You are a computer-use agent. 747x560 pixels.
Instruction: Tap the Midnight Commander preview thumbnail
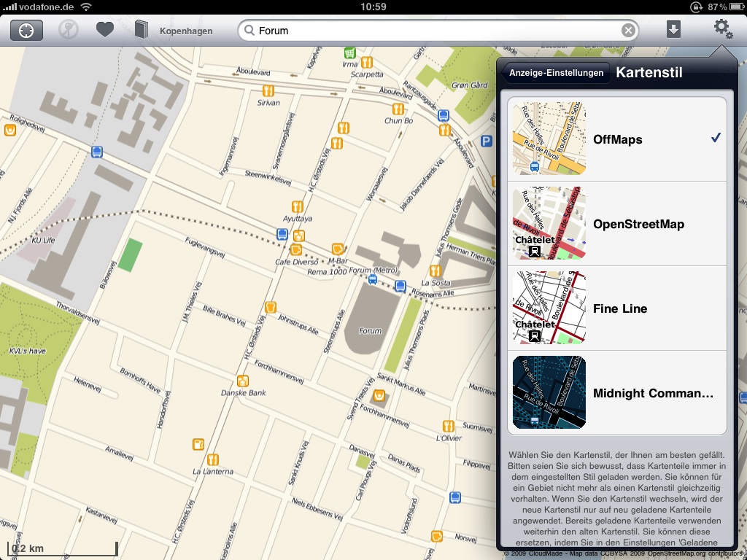coord(549,393)
